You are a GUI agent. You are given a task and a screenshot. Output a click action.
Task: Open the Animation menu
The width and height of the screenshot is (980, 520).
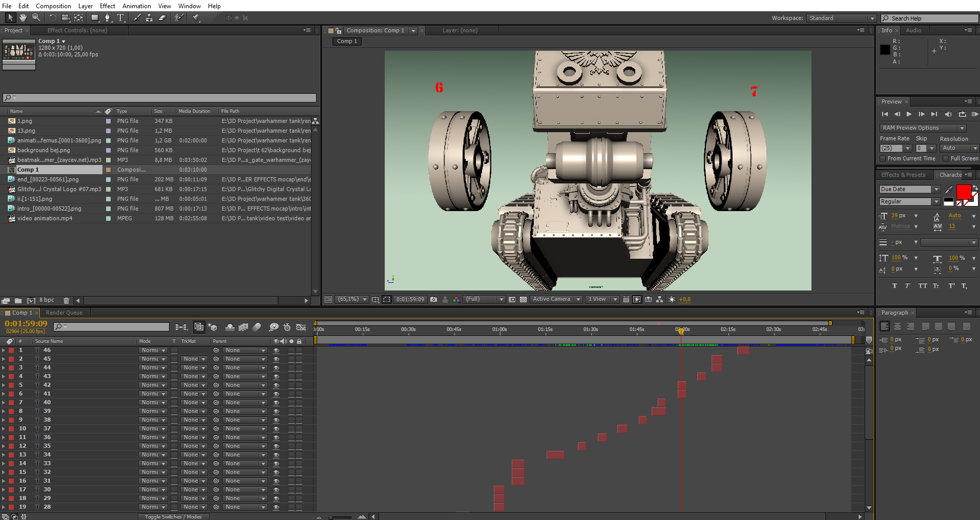(136, 6)
